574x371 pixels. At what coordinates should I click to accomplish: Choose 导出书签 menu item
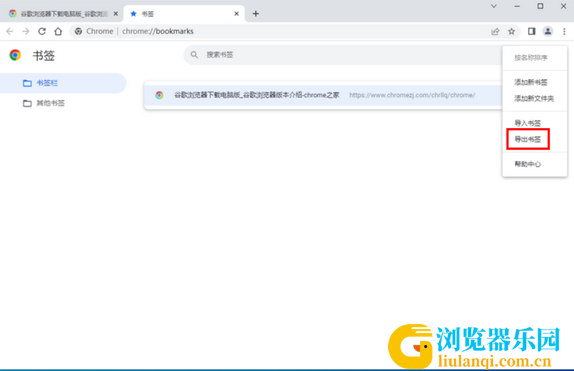[x=534, y=139]
